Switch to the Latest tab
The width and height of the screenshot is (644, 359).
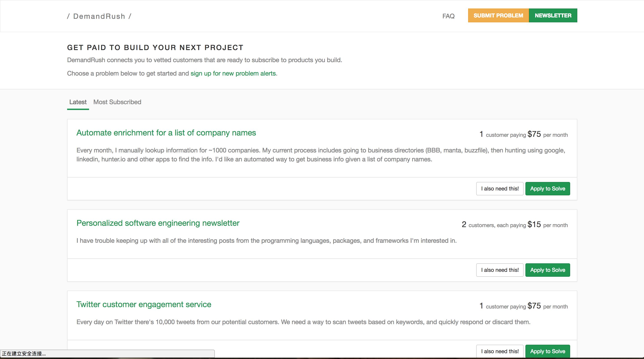pos(78,102)
